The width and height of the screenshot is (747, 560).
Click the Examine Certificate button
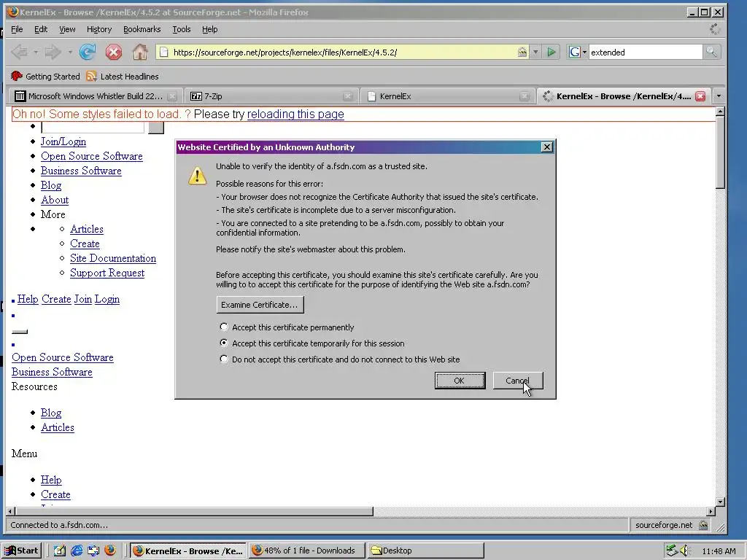pyautogui.click(x=260, y=305)
